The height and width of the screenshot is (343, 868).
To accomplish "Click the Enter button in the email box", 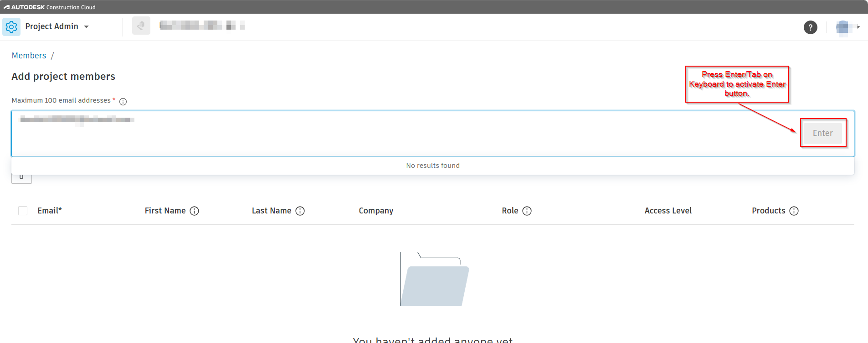I will tap(822, 133).
